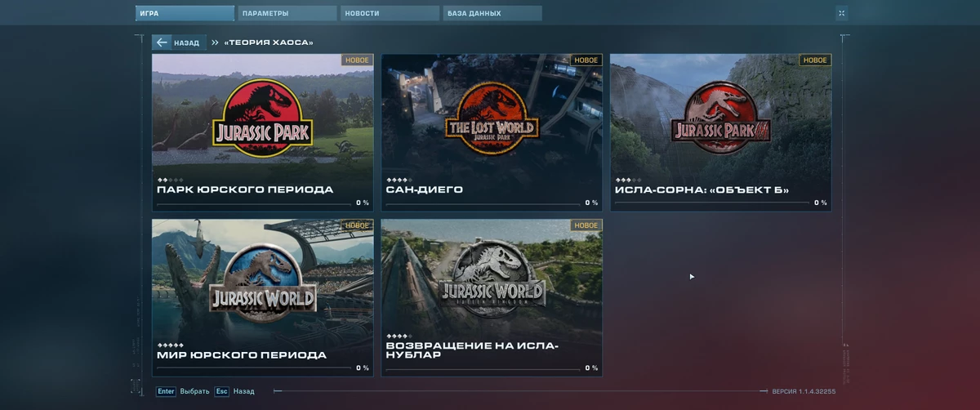Click the Esc Назад hint

click(x=234, y=391)
